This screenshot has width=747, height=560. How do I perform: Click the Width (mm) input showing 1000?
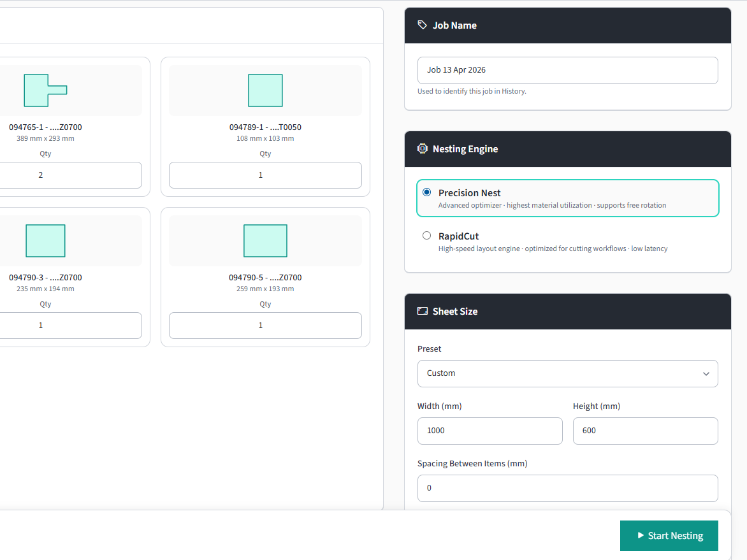490,431
